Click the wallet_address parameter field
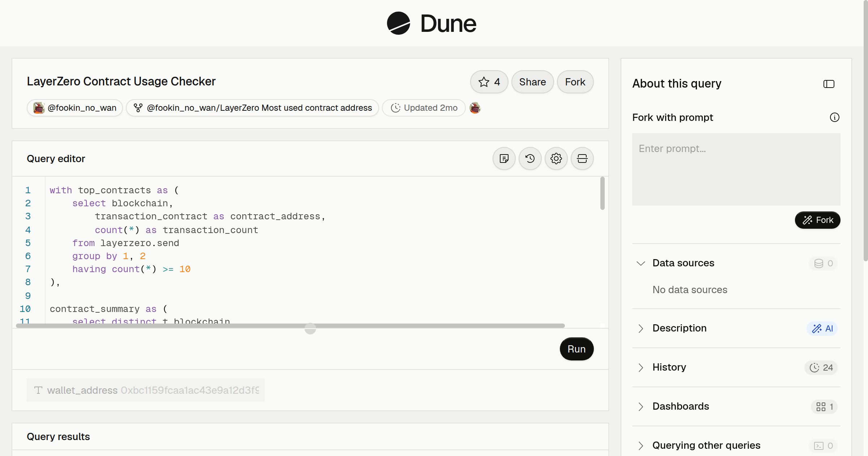The width and height of the screenshot is (868, 456). point(146,390)
